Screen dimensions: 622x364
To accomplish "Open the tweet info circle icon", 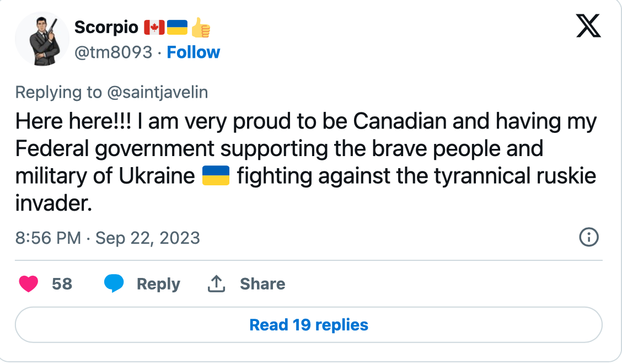I will pyautogui.click(x=589, y=238).
